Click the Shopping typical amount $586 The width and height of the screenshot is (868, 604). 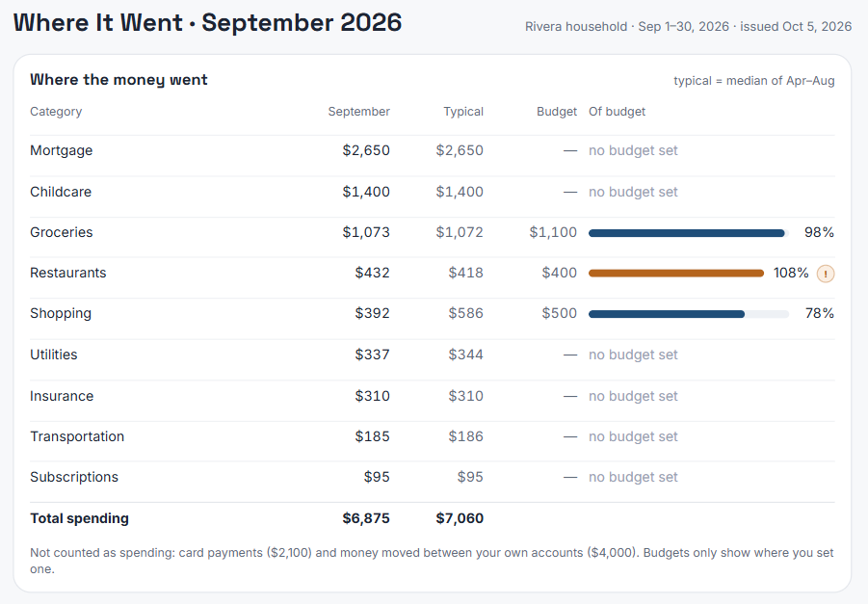pos(466,313)
